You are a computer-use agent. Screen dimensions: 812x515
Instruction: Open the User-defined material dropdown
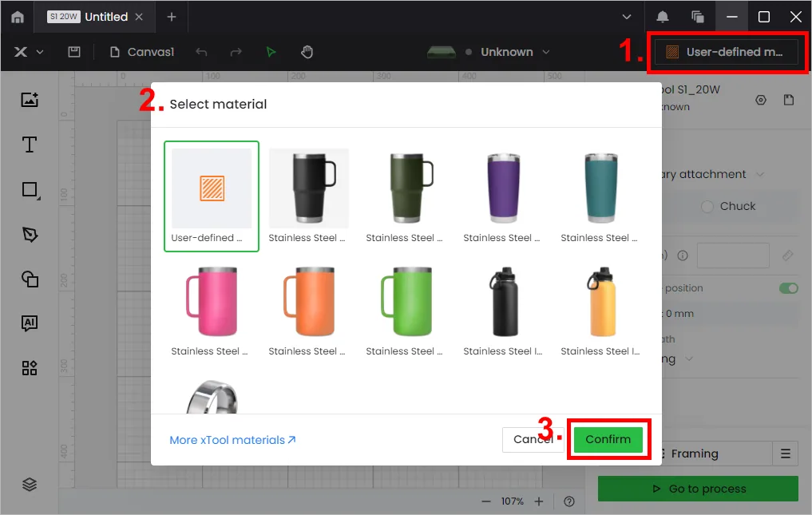[x=726, y=52]
